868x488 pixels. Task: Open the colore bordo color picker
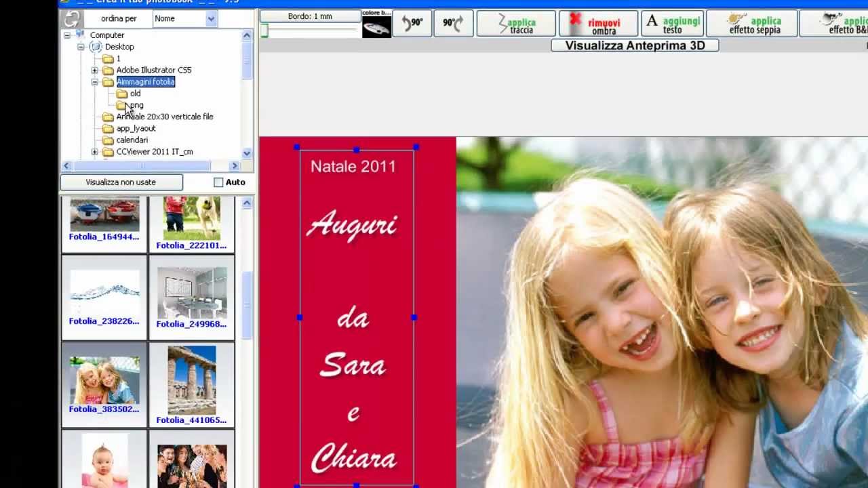click(x=376, y=27)
